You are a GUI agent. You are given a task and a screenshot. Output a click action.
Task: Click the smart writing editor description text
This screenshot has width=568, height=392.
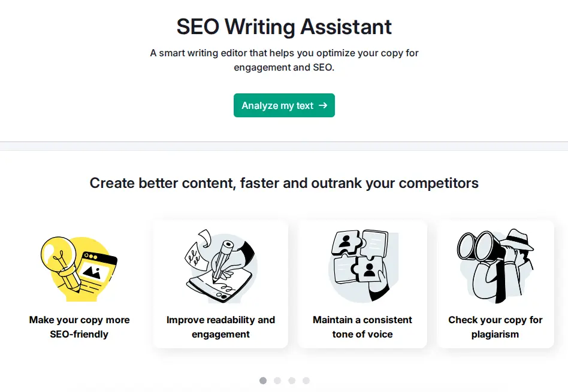coord(284,60)
